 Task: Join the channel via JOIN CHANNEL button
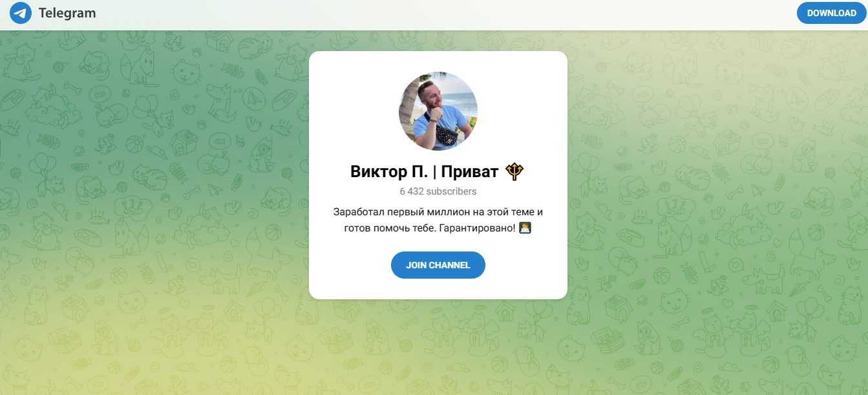click(438, 265)
